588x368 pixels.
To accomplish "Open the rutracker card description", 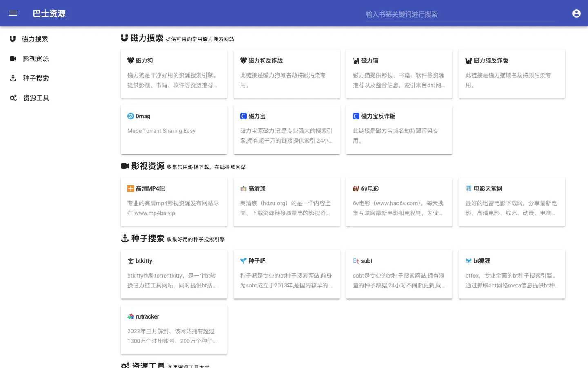I will click(172, 336).
